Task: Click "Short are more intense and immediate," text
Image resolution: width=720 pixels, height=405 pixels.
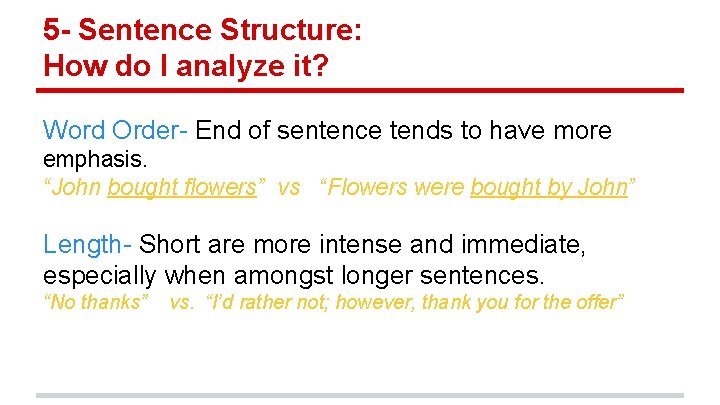Action: (x=362, y=244)
